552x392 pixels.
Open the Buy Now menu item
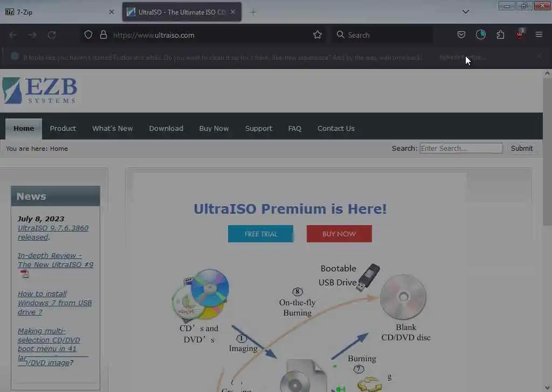point(214,129)
